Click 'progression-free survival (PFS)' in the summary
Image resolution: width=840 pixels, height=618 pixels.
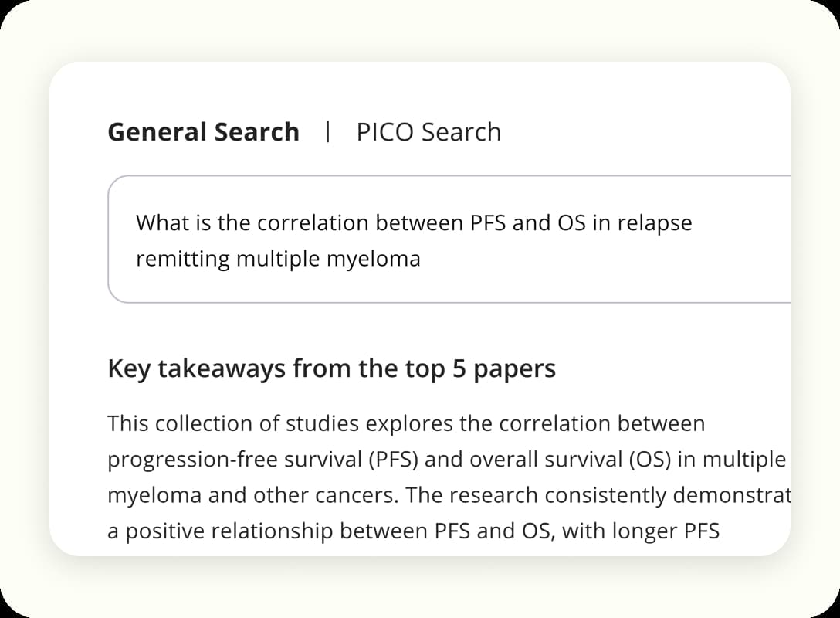click(262, 460)
